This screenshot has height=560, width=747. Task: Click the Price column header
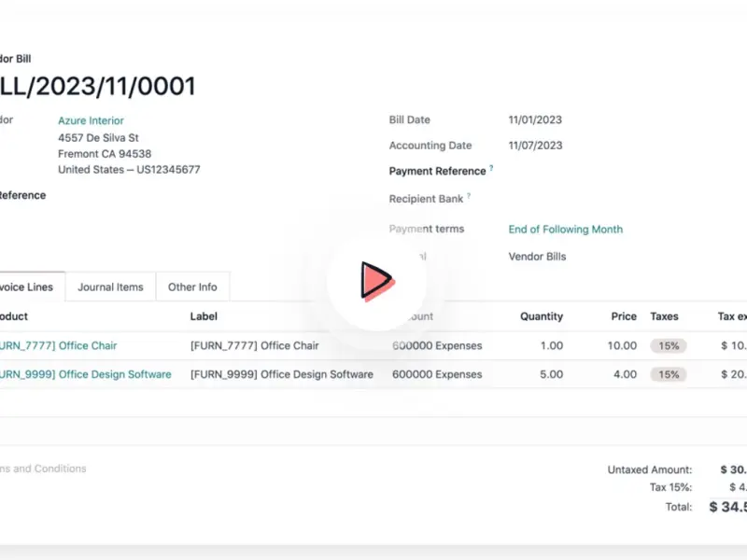tap(624, 316)
